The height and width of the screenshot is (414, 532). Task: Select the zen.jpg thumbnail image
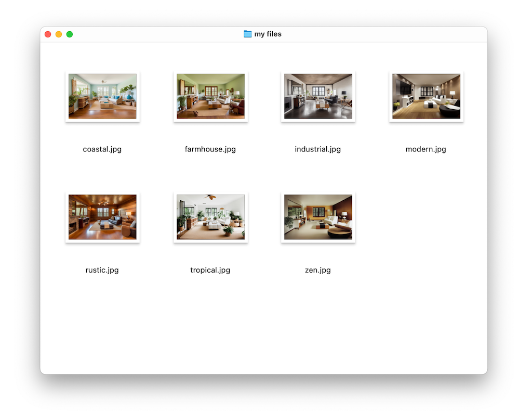(318, 217)
